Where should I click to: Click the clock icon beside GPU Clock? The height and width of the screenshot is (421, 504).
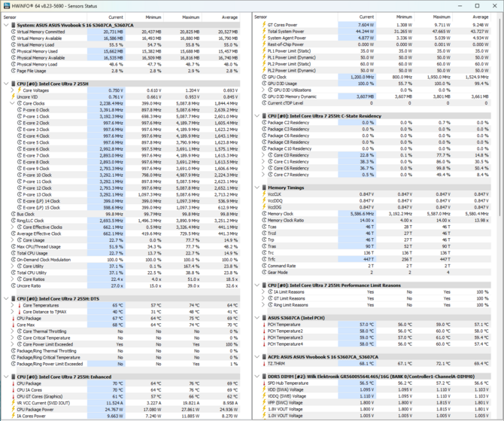264,77
